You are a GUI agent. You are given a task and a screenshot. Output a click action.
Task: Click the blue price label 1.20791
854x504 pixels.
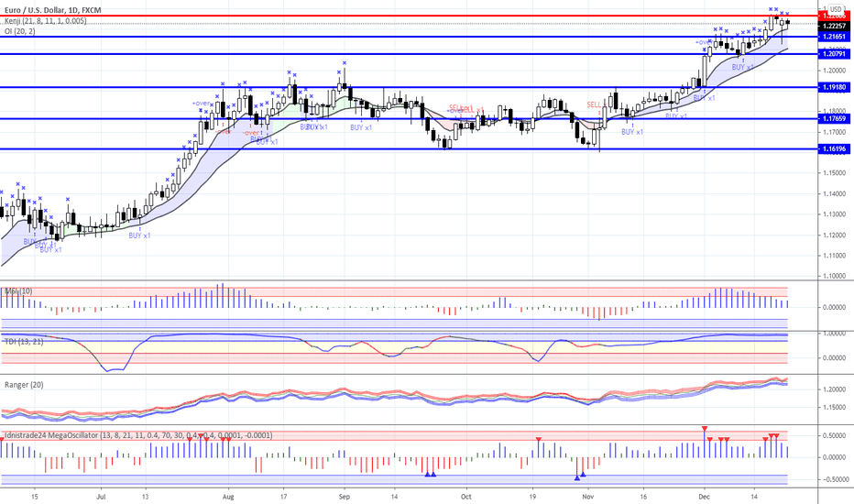point(834,54)
